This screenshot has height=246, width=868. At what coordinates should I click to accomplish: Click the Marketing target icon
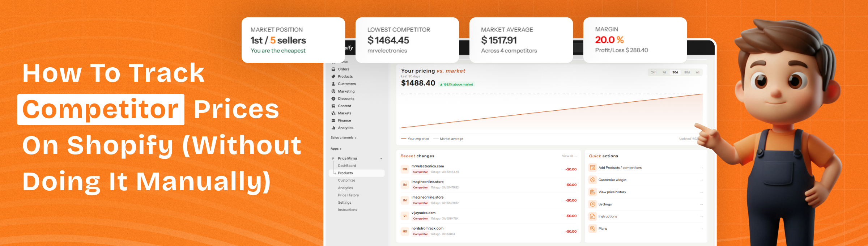click(x=333, y=91)
